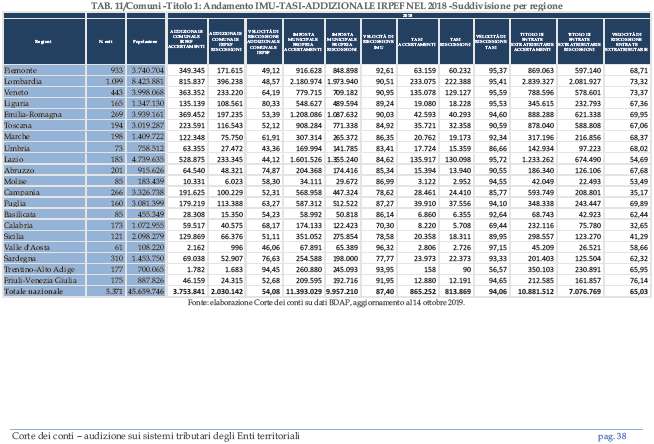The height and width of the screenshot is (444, 654).
Task: Select the Molise row label
Action: (15, 181)
